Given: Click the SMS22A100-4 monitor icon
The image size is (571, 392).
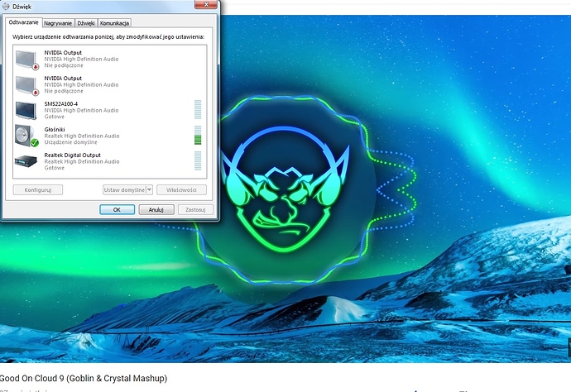Looking at the screenshot, I should click(26, 110).
